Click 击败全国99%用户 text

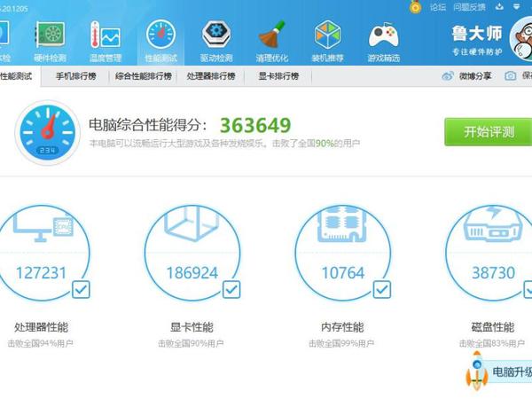point(341,344)
